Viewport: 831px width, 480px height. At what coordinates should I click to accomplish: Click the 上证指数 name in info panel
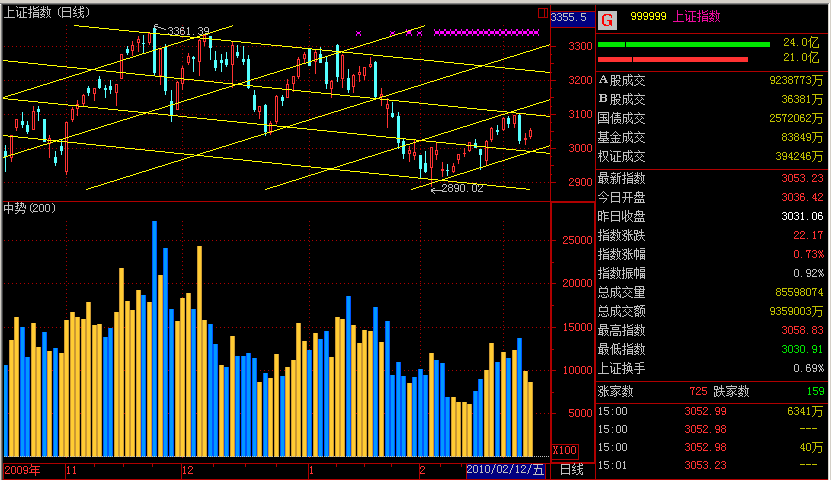click(696, 16)
